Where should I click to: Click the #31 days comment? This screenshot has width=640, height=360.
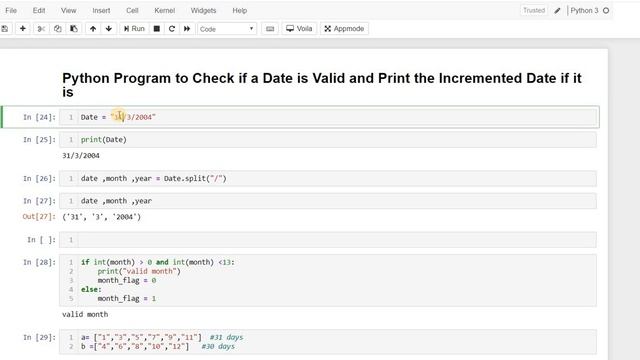pos(226,337)
